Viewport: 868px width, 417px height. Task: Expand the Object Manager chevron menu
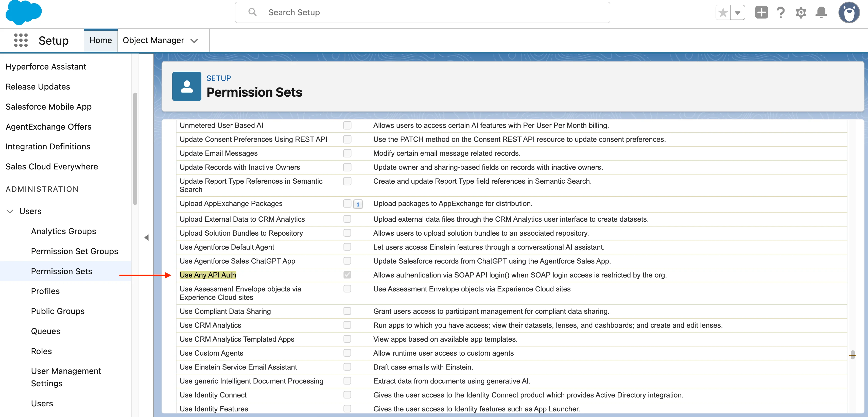point(194,41)
